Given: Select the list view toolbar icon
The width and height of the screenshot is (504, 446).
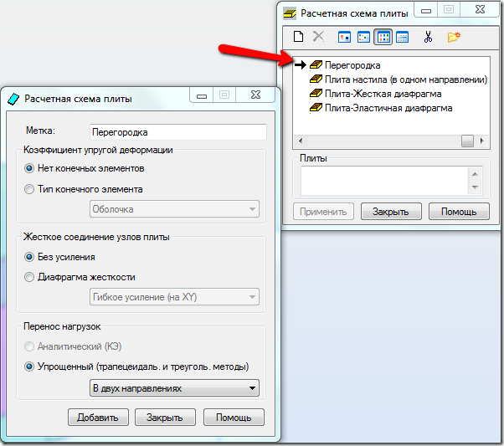Looking at the screenshot, I should click(383, 37).
